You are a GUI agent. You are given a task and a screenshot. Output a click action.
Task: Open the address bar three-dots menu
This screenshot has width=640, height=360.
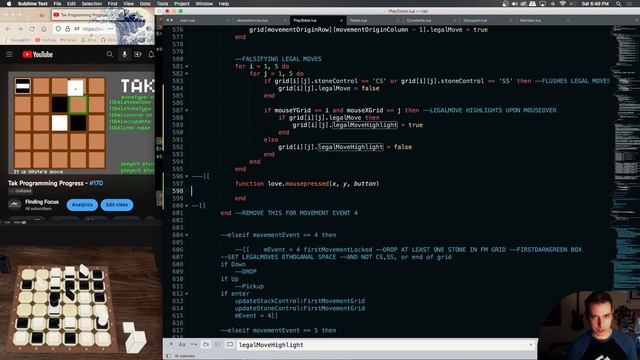point(110,29)
